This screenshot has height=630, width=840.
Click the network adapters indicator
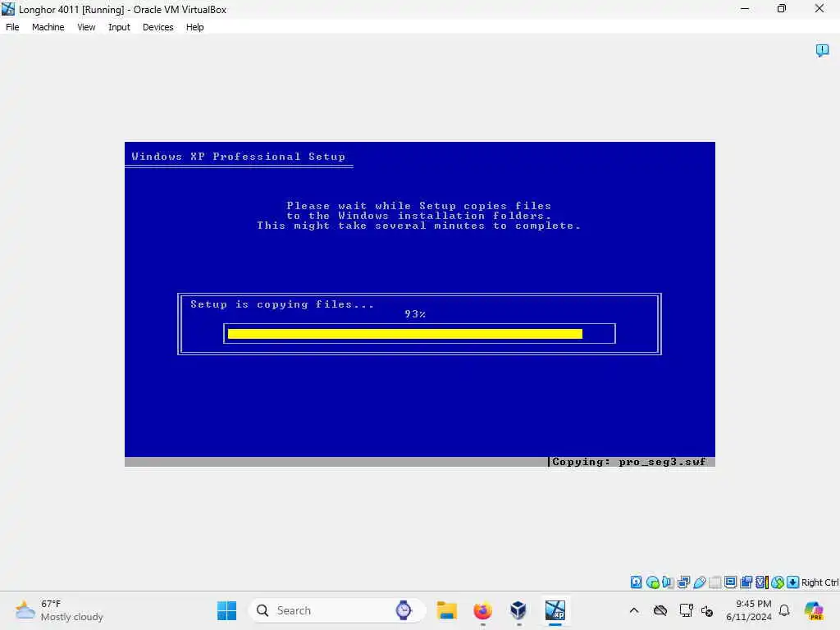pos(683,582)
